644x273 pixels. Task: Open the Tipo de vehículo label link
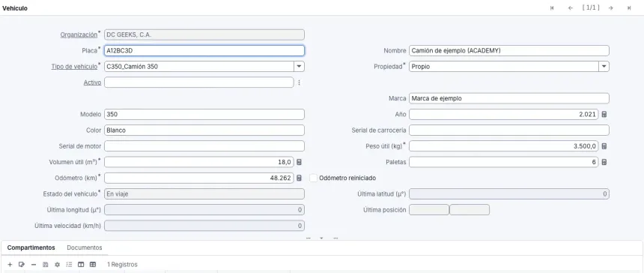74,66
